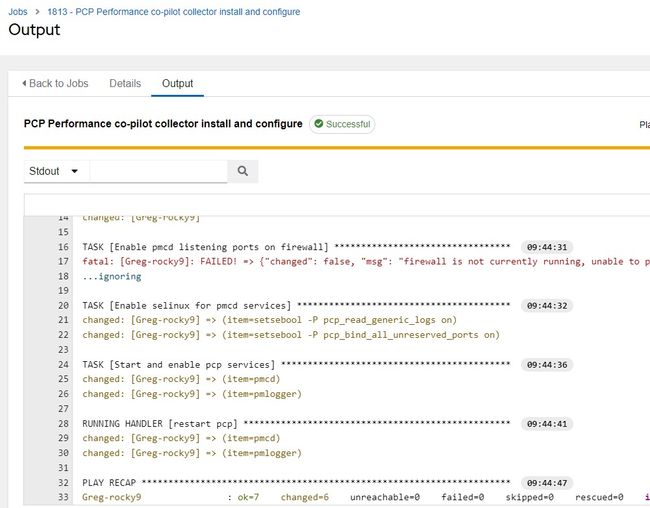Click the Successful status badge

(342, 124)
